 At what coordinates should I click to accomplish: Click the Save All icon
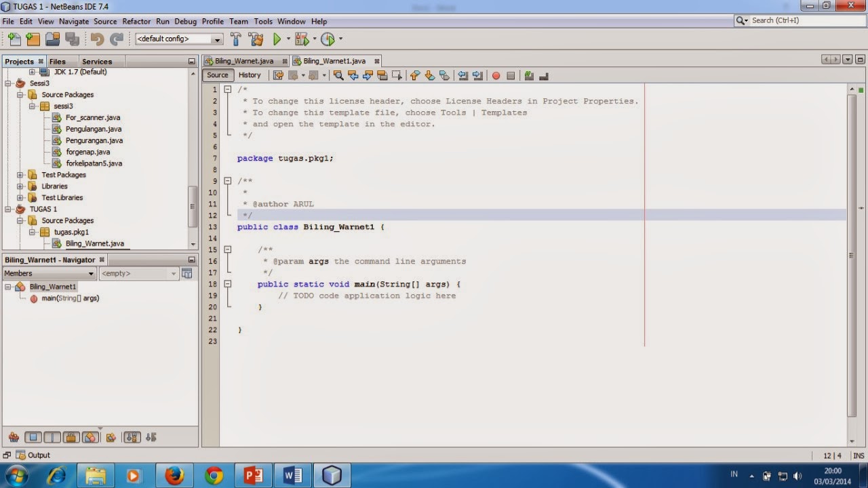73,39
